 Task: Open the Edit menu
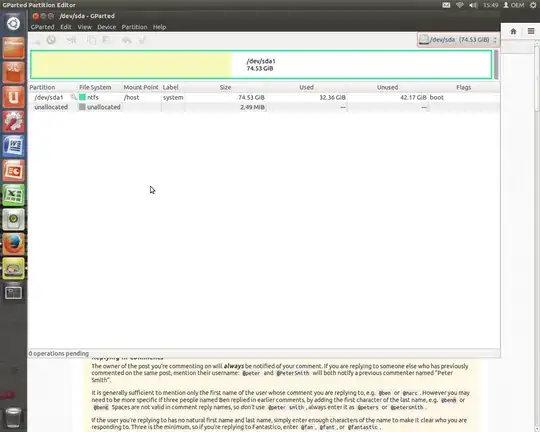click(66, 27)
